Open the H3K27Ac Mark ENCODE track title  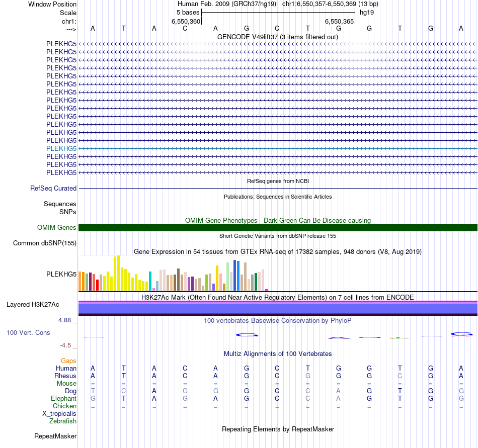(278, 297)
